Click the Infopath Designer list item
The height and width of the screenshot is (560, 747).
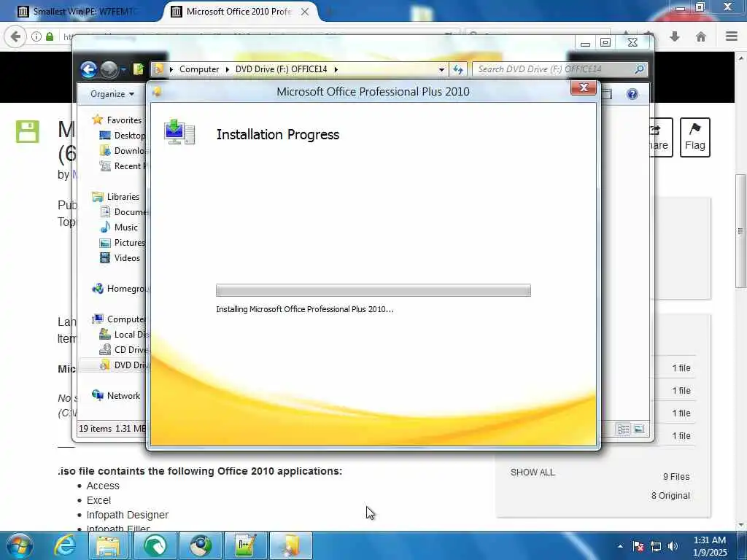pyautogui.click(x=127, y=516)
